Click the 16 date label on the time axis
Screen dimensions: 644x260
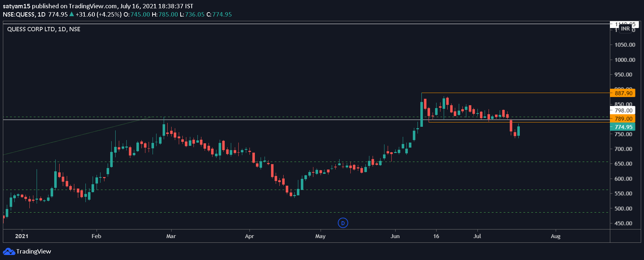[436, 236]
